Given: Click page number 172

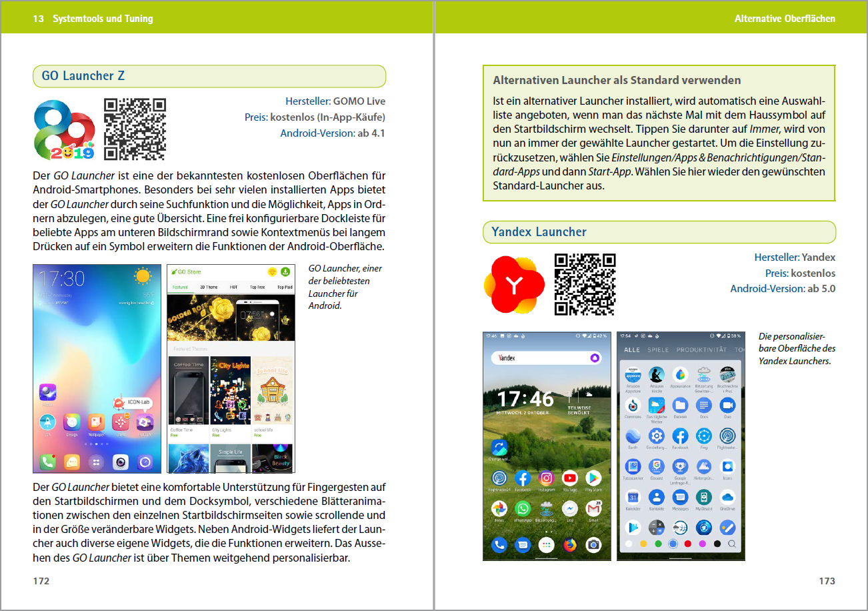Looking at the screenshot, I should pos(41,581).
